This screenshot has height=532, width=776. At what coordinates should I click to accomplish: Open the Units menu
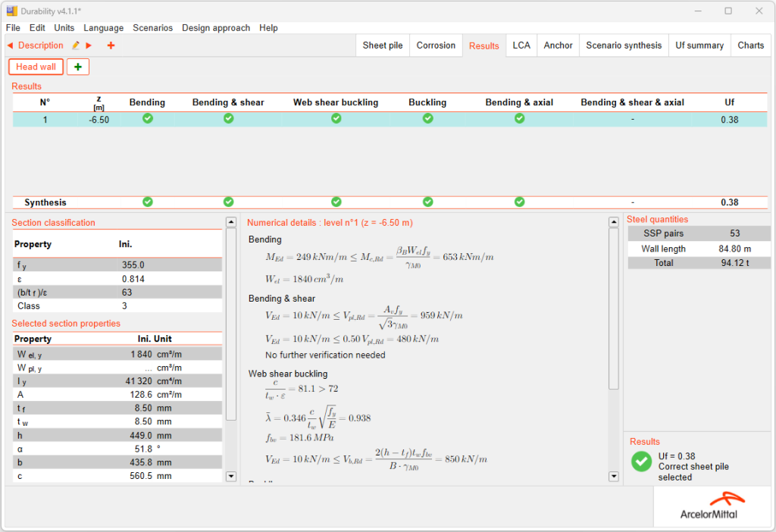[64, 28]
